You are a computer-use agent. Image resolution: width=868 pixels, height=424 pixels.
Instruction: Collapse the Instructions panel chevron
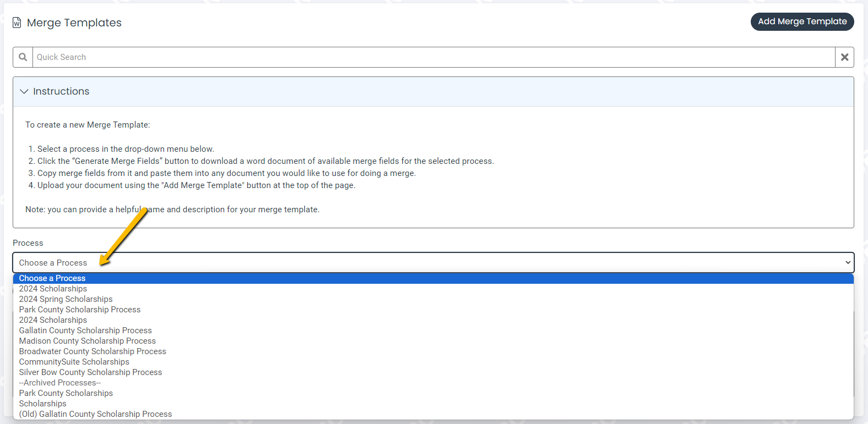click(24, 91)
